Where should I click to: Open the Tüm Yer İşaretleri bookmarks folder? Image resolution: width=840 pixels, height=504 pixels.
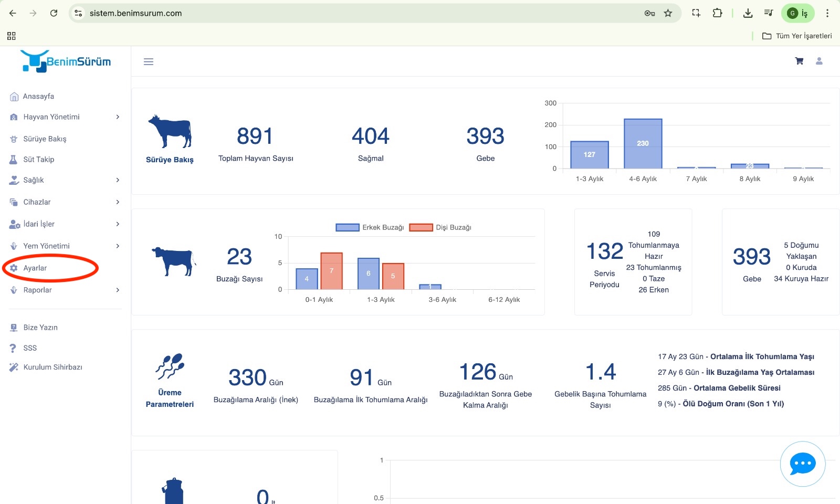pos(797,36)
